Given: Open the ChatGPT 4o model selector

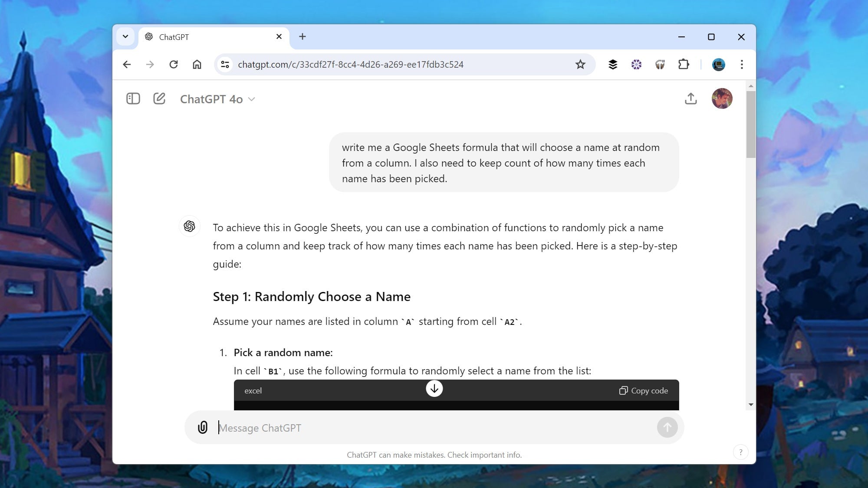Looking at the screenshot, I should 217,99.
